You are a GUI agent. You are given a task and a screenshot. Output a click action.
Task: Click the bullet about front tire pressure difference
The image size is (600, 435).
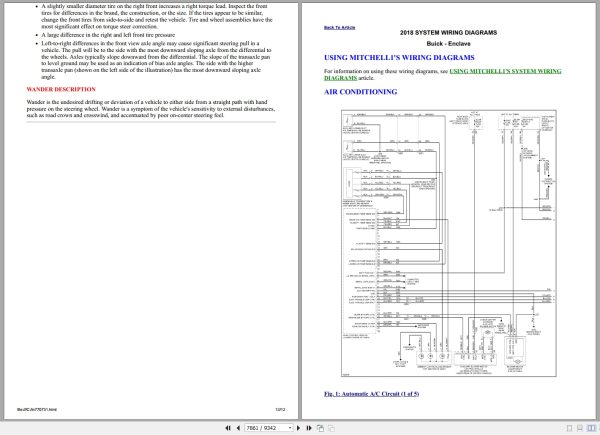point(108,35)
